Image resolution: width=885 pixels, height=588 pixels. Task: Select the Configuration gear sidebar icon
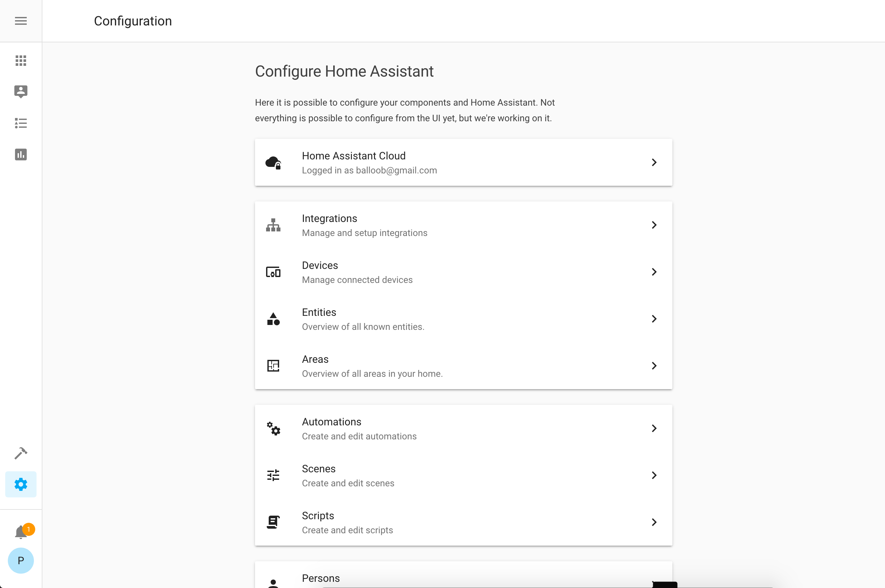click(21, 484)
